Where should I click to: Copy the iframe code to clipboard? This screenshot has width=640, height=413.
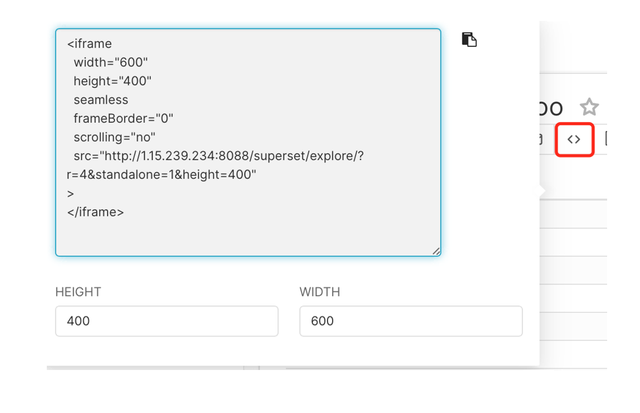click(x=469, y=40)
